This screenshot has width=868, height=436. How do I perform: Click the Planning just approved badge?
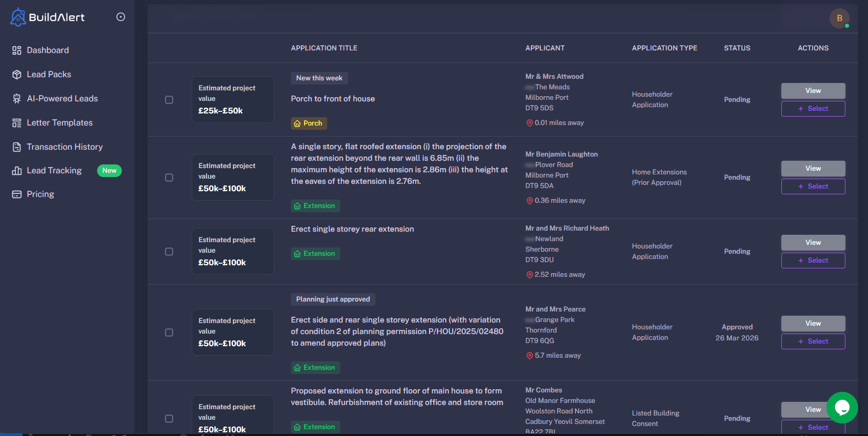pos(333,299)
